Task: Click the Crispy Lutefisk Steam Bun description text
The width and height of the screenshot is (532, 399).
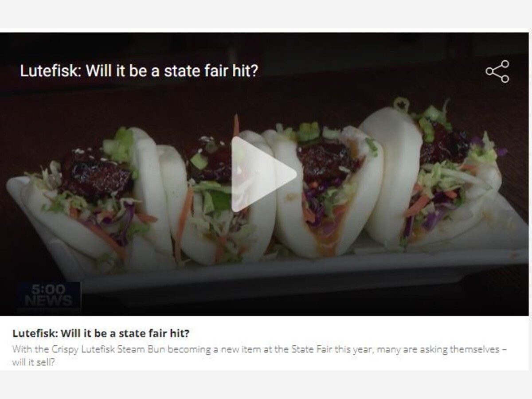Action: click(260, 356)
